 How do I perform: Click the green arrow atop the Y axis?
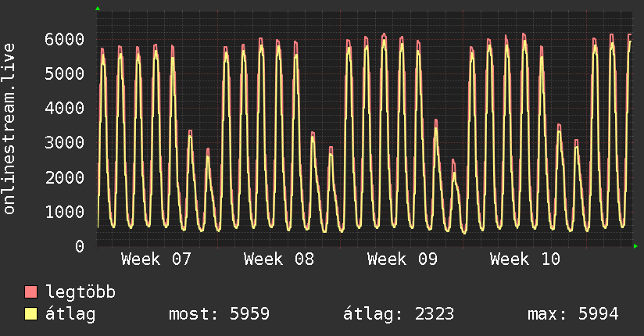tap(98, 9)
